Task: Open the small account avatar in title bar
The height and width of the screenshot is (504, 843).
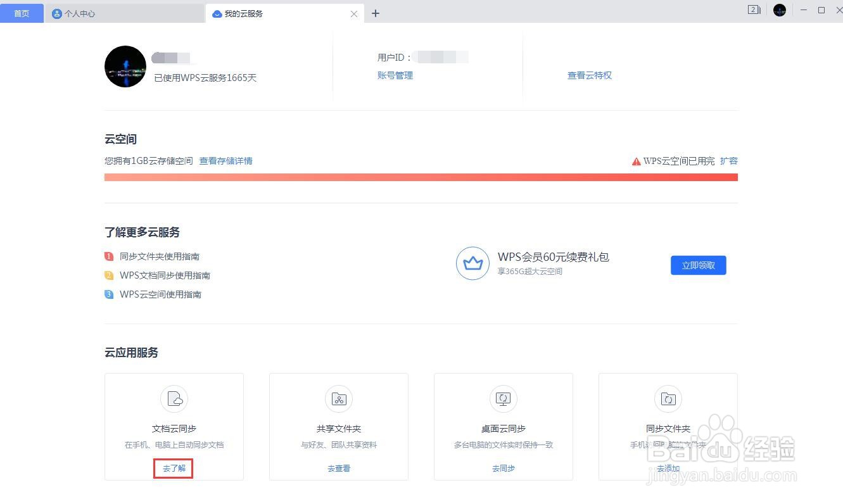Action: click(780, 10)
